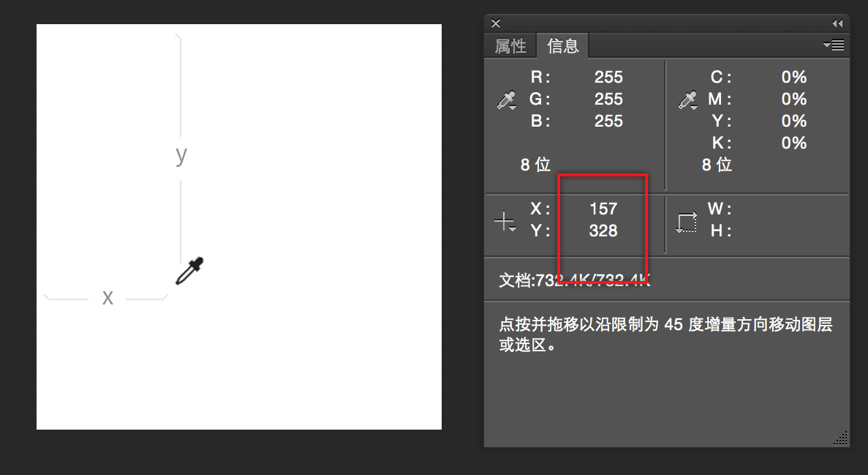Click the 点按并拖移 hint text
Image resolution: width=868 pixels, height=475 pixels.
[665, 334]
